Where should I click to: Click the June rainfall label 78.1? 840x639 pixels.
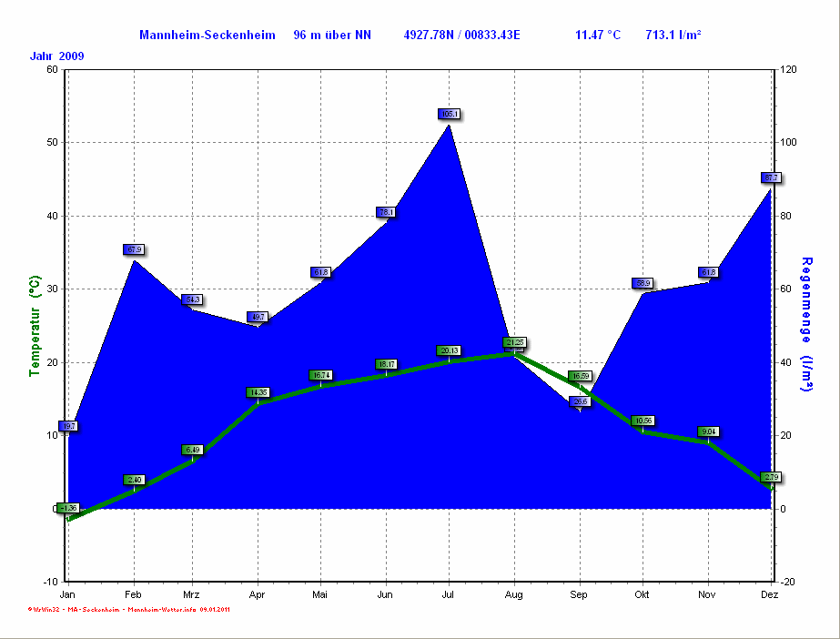pyautogui.click(x=386, y=212)
